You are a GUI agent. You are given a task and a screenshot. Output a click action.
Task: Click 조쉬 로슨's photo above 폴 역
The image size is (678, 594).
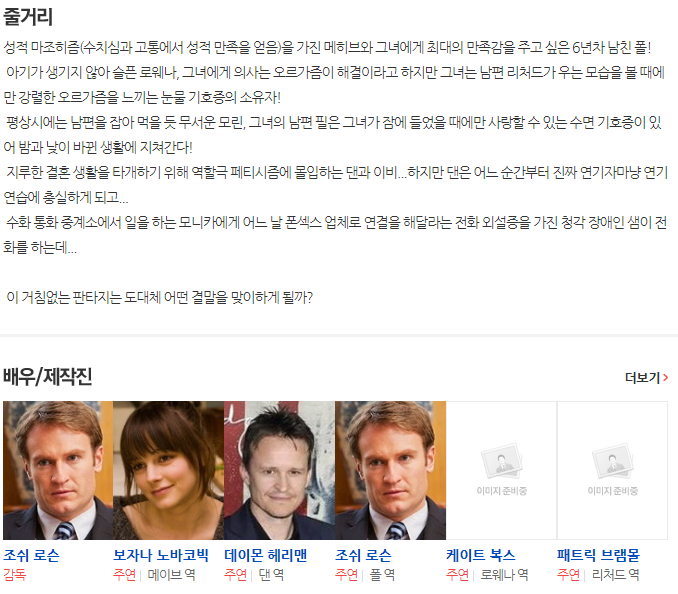(x=390, y=470)
